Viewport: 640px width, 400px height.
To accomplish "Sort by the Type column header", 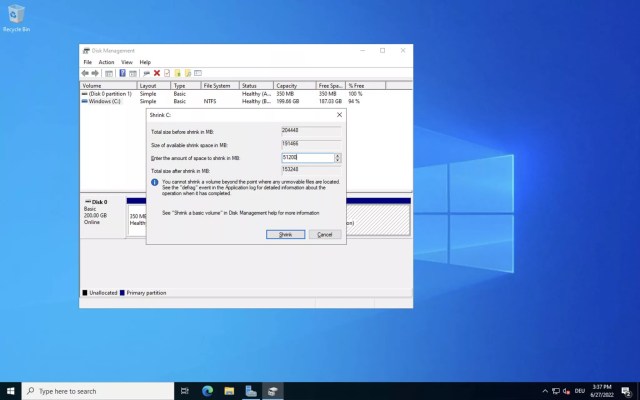I will point(186,86).
